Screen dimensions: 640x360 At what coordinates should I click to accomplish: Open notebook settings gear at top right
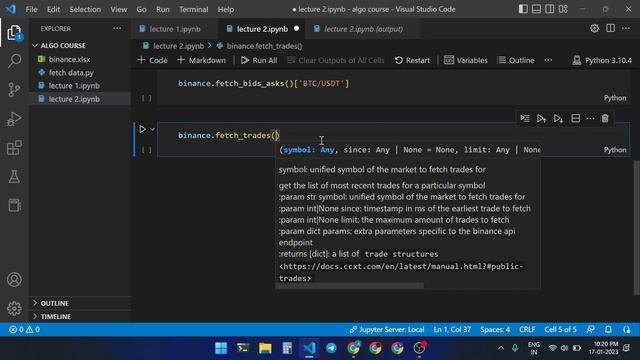[594, 28]
